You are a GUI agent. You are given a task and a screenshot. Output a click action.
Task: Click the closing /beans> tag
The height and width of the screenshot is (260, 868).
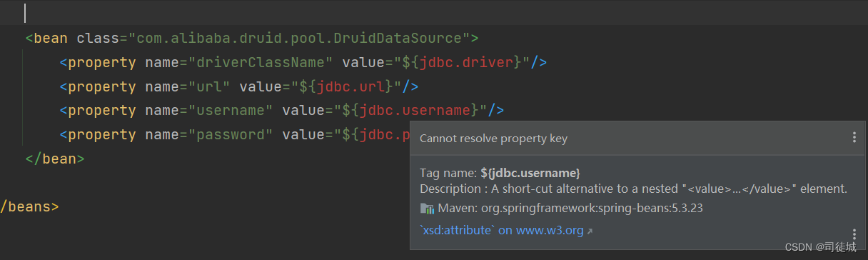(29, 207)
